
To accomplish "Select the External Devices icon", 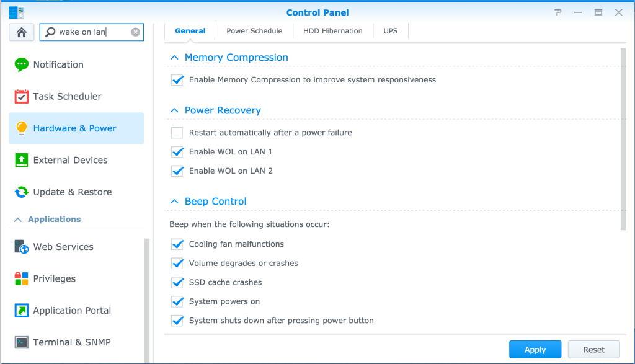I will coord(22,160).
